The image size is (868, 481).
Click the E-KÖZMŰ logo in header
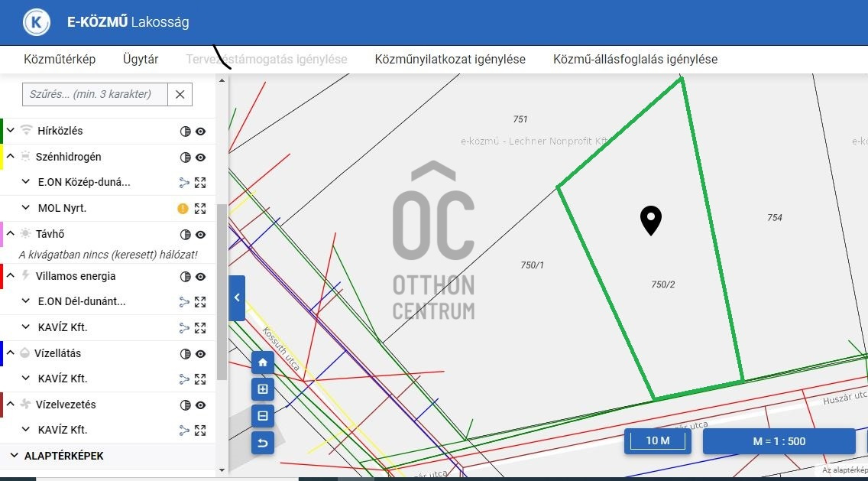tap(37, 22)
